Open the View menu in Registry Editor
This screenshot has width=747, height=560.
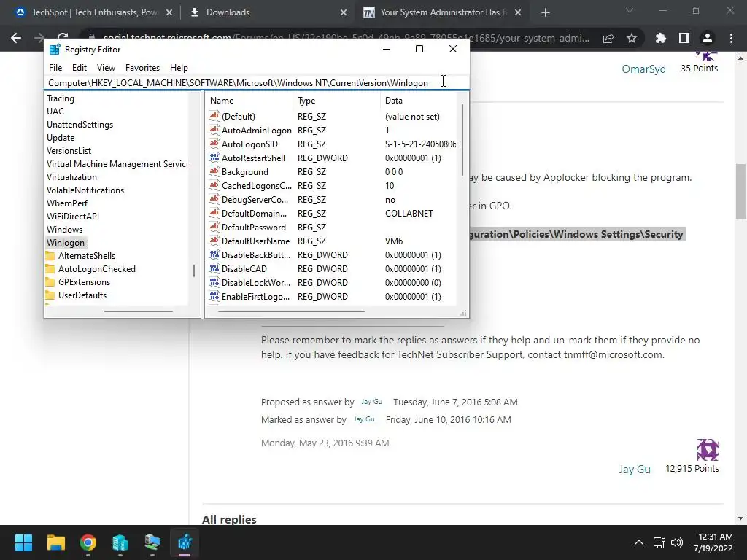click(106, 68)
